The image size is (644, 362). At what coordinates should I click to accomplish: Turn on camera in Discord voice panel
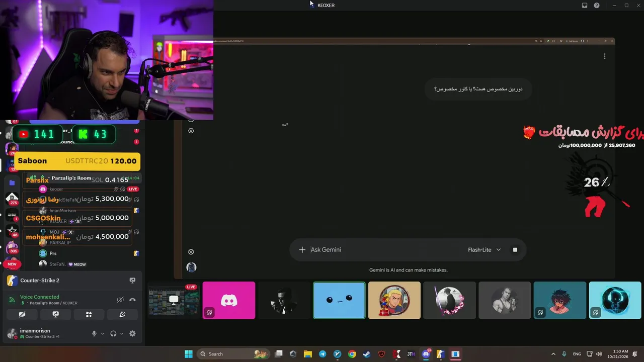22,314
